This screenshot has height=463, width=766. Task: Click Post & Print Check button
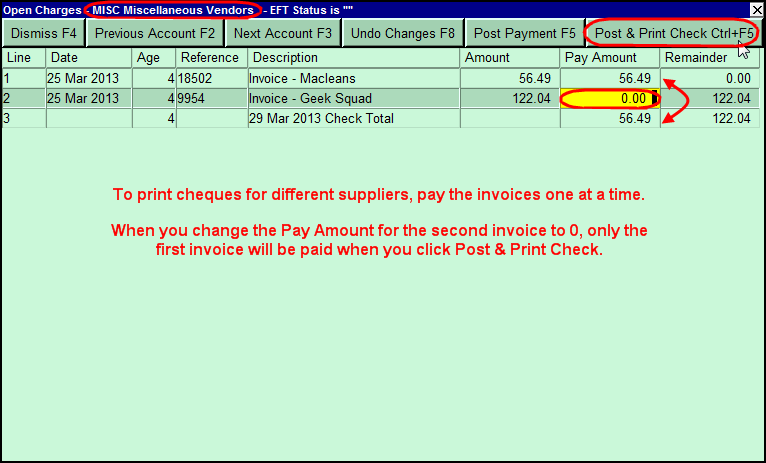click(672, 33)
